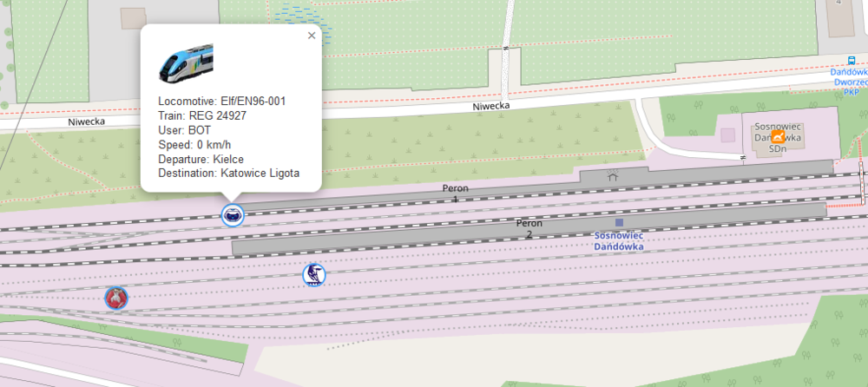868x387 pixels.
Task: Click the gate symbol on the northern footpath
Action: coord(506,49)
